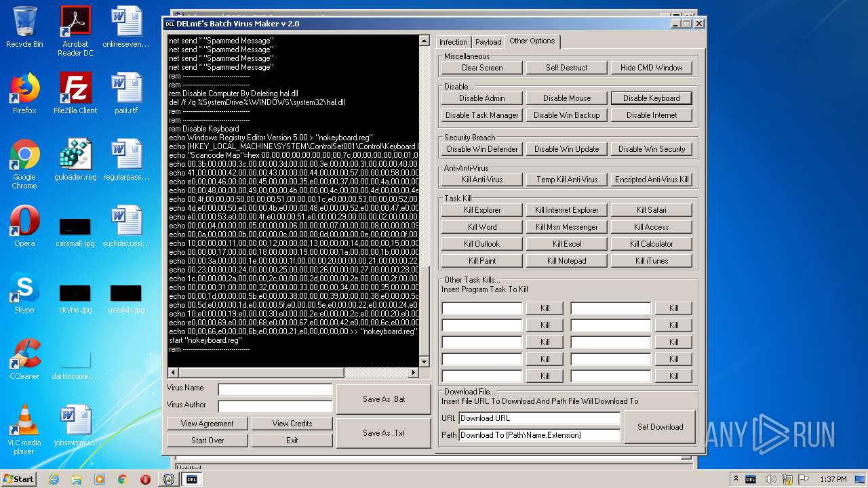The height and width of the screenshot is (488, 868).
Task: Click the Disable Task Manager button
Action: [482, 115]
